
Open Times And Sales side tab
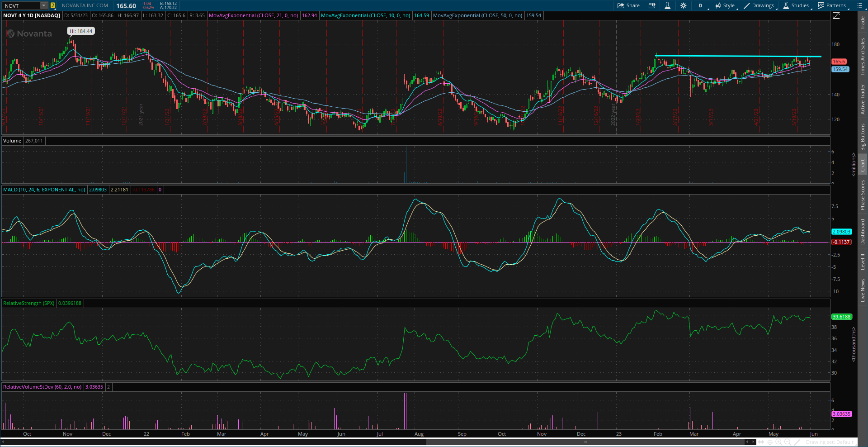(863, 57)
